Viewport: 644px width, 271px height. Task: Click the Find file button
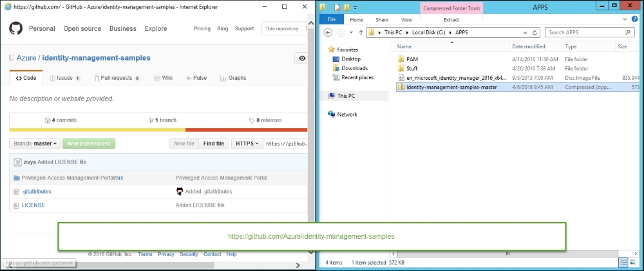(214, 144)
